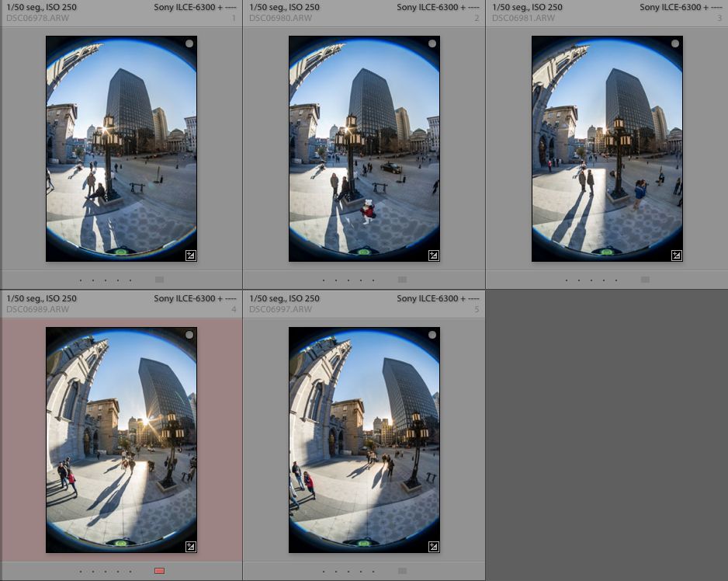
Task: Open color label swatch under DSC06980.ARW
Action: pyautogui.click(x=402, y=280)
